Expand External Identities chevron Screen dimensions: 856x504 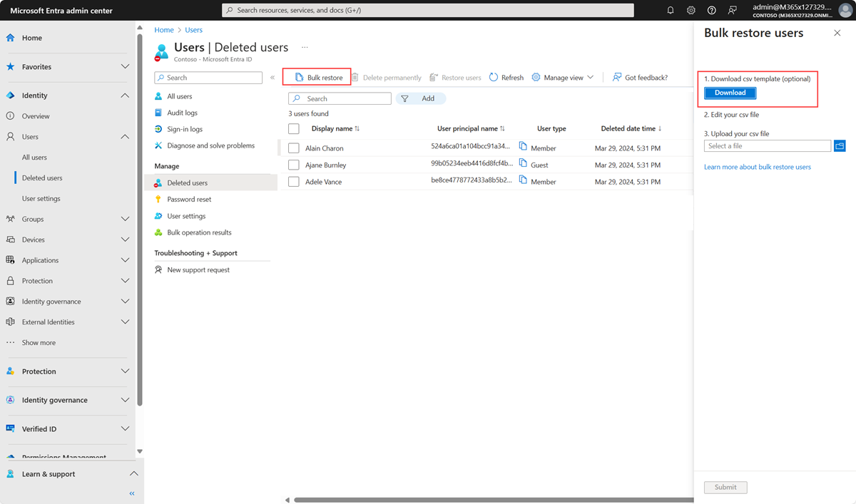(x=125, y=322)
